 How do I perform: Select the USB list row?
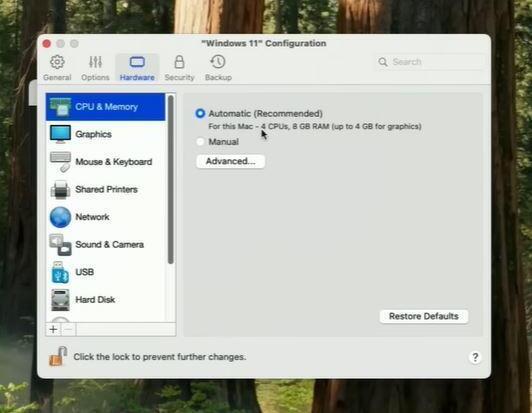(106, 272)
